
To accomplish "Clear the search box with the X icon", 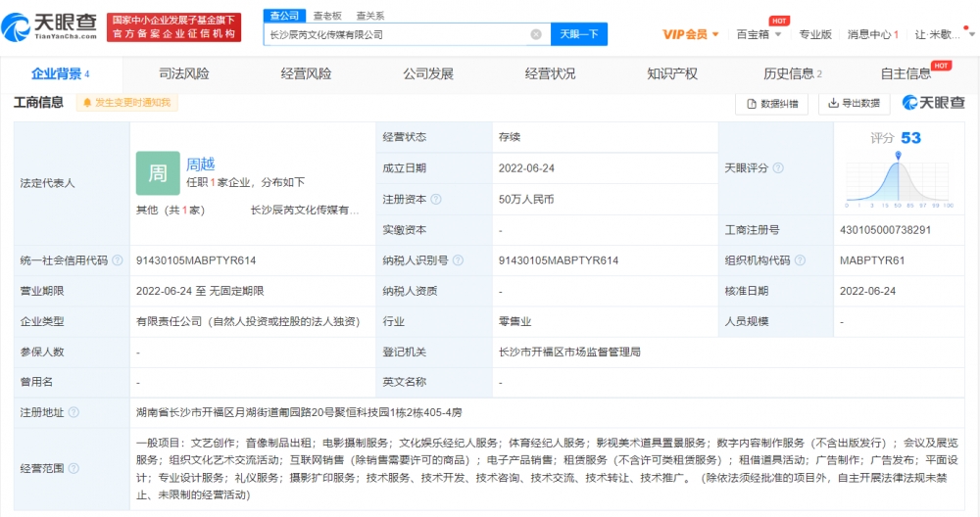I will [536, 34].
